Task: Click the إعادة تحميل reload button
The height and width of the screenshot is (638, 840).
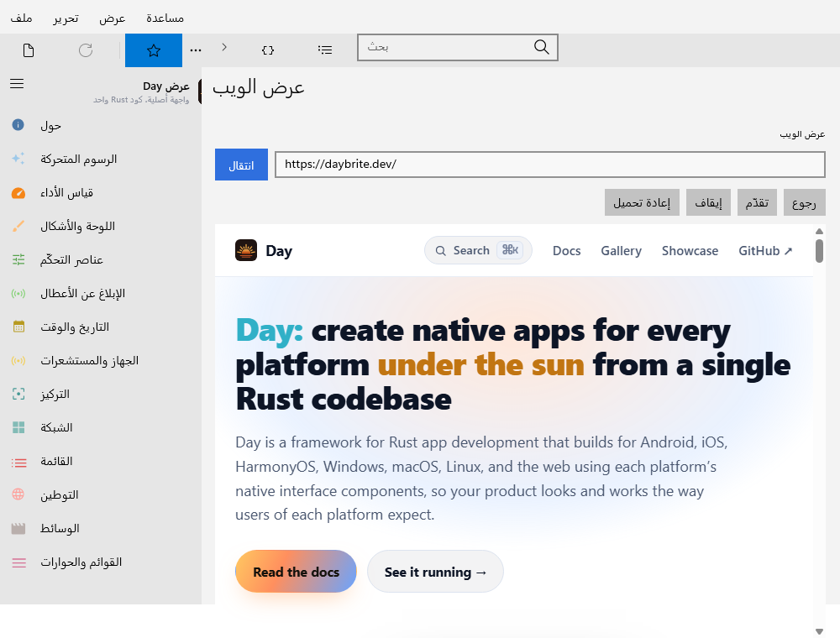Action: tap(642, 202)
